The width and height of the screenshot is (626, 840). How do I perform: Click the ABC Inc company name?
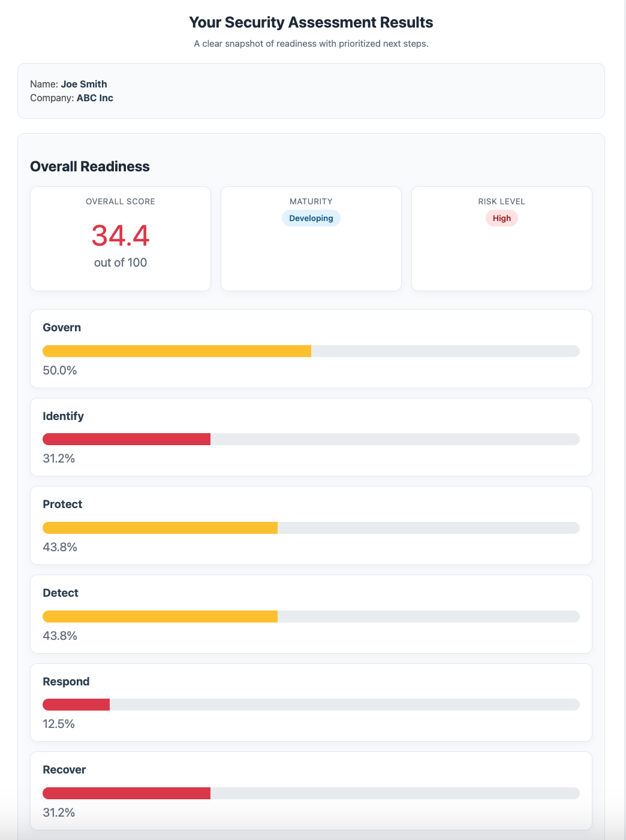[x=95, y=98]
